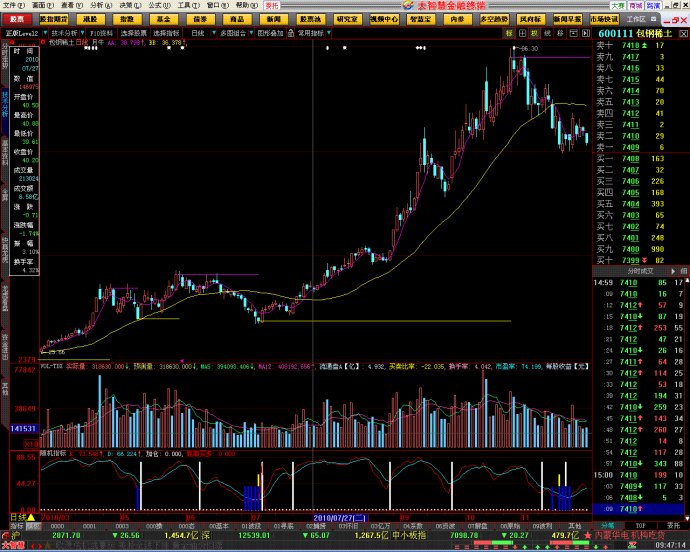Open the 日线 period dropdown arrow

pos(212,33)
